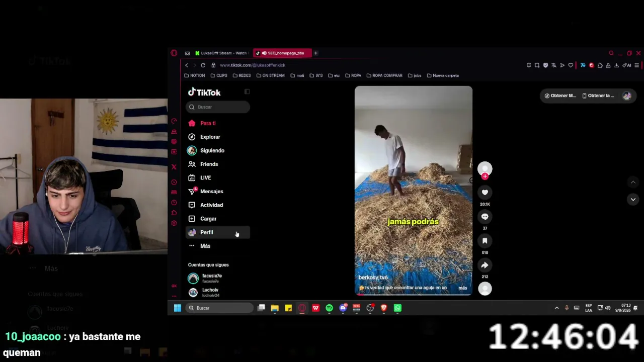Open the Opera sidebar history clock
The height and width of the screenshot is (362, 644).
pos(174,203)
